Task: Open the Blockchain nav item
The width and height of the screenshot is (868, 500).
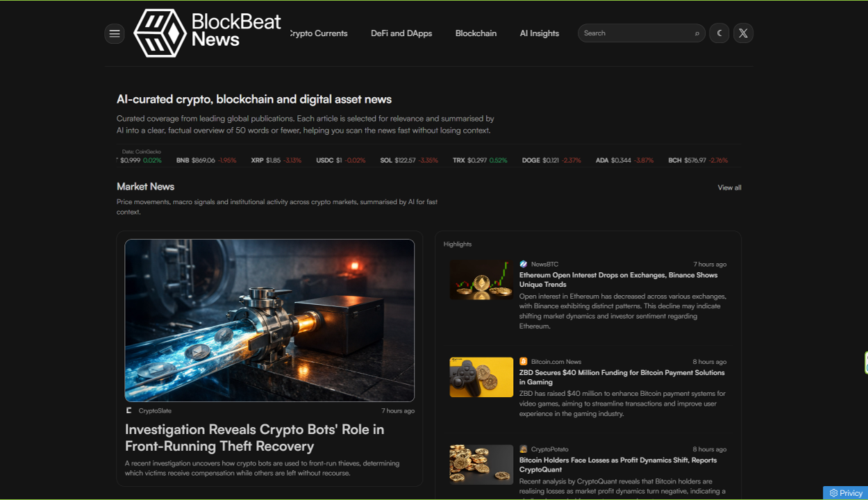Action: point(476,33)
